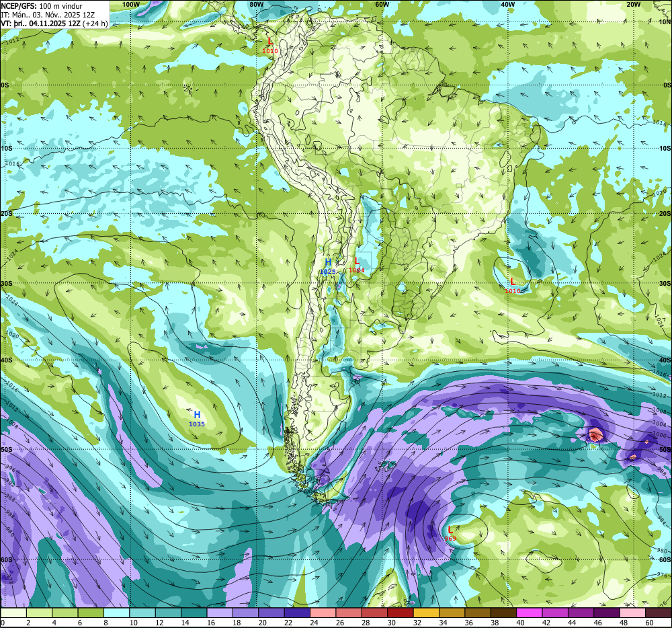Click the legend value '44'
Screen dimensions: 672x628
[x=572, y=623]
